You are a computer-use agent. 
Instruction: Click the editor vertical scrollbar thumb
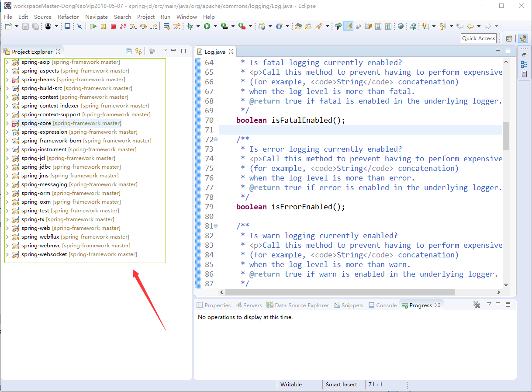click(506, 136)
